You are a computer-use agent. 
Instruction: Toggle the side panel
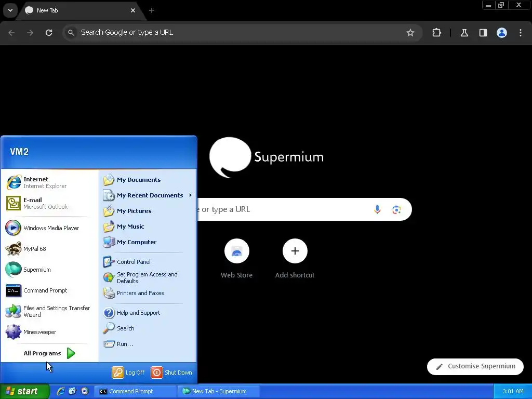(x=483, y=33)
